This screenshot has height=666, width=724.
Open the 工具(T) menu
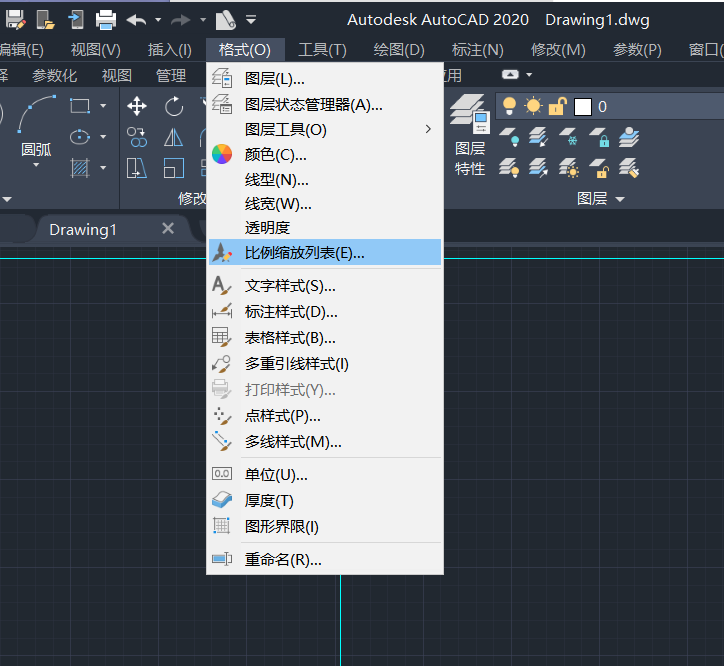point(322,49)
